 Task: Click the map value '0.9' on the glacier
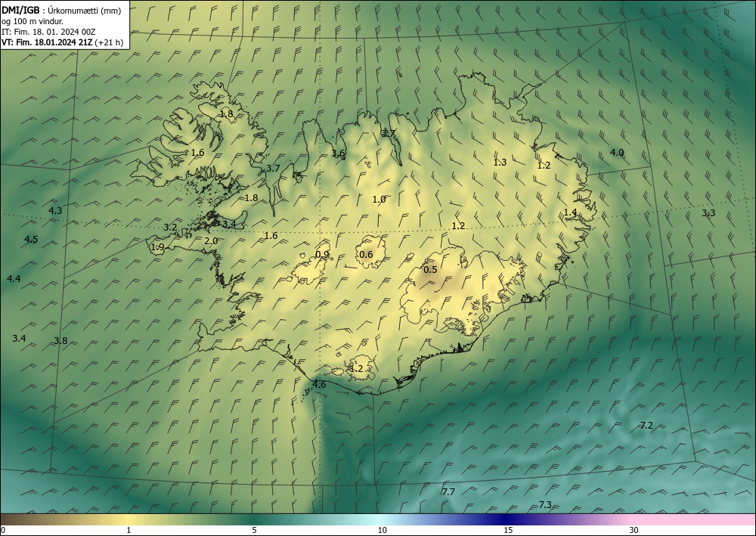pyautogui.click(x=322, y=255)
